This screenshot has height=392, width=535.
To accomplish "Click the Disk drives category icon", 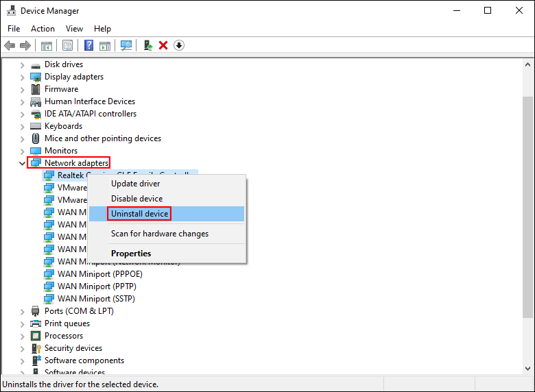I will coord(36,65).
